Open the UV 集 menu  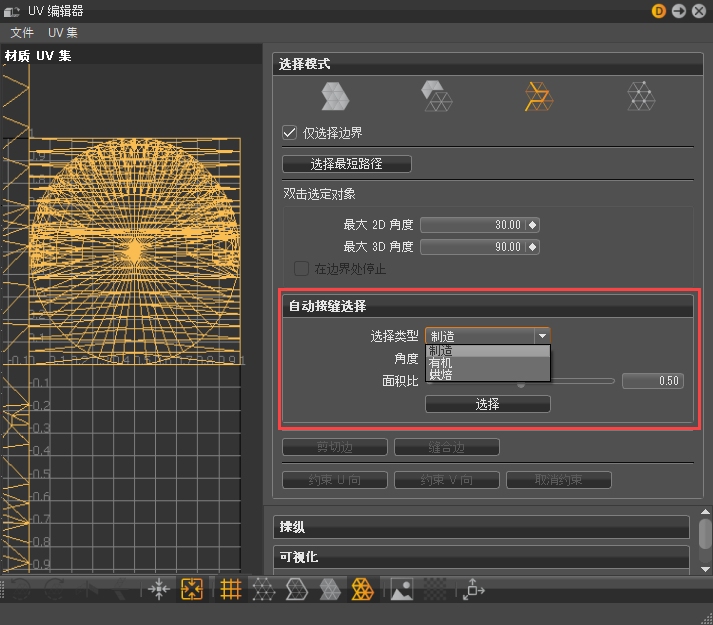(x=63, y=33)
